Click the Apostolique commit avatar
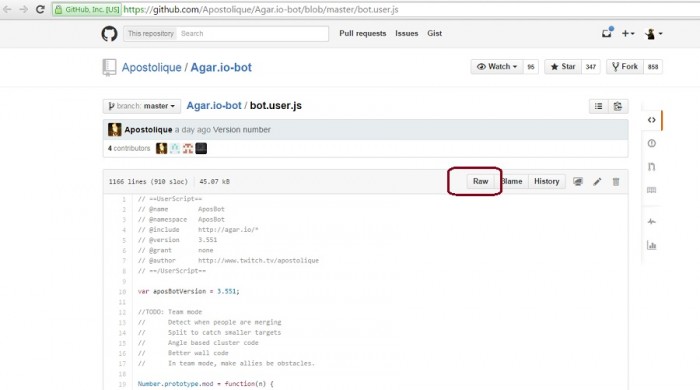700x390 pixels. tap(115, 129)
